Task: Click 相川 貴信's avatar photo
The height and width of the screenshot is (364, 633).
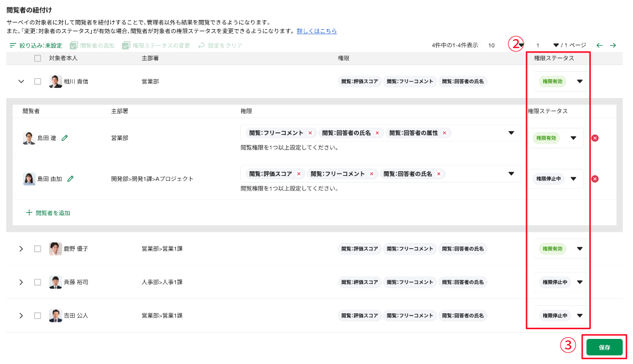Action: [55, 82]
